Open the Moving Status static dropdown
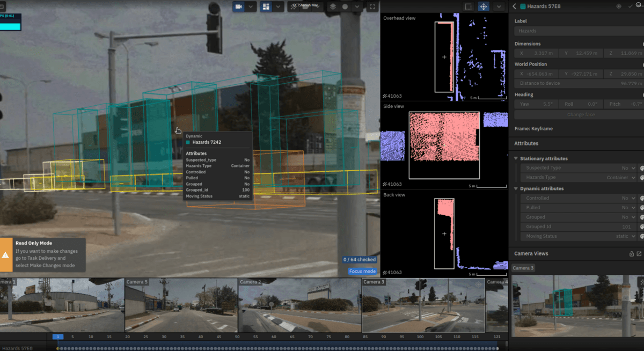 [x=577, y=236]
